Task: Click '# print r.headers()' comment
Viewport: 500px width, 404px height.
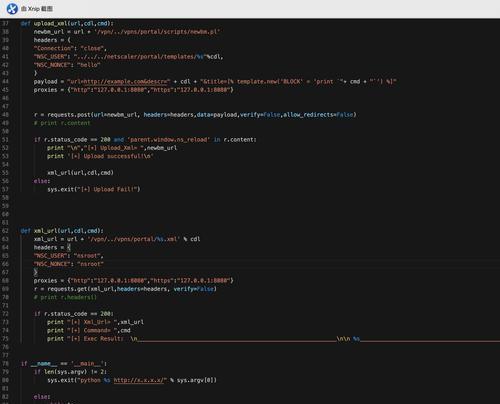Action: click(x=65, y=297)
